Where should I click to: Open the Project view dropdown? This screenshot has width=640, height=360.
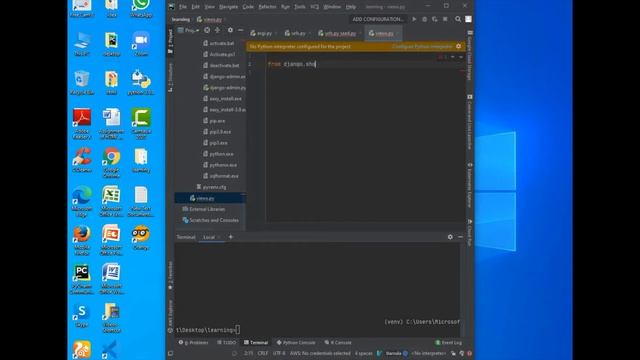[x=189, y=30]
